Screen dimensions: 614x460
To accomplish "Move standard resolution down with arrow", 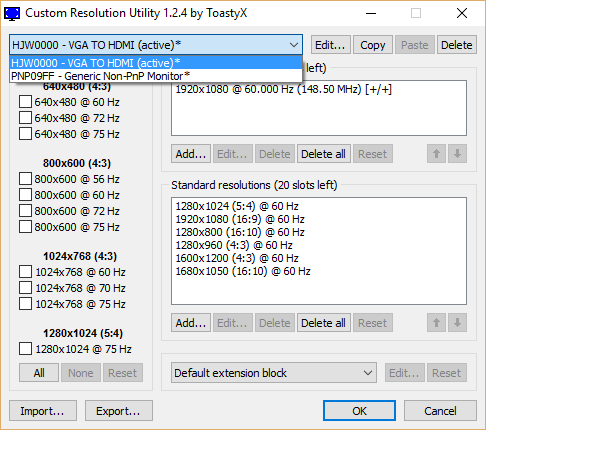I will [458, 323].
